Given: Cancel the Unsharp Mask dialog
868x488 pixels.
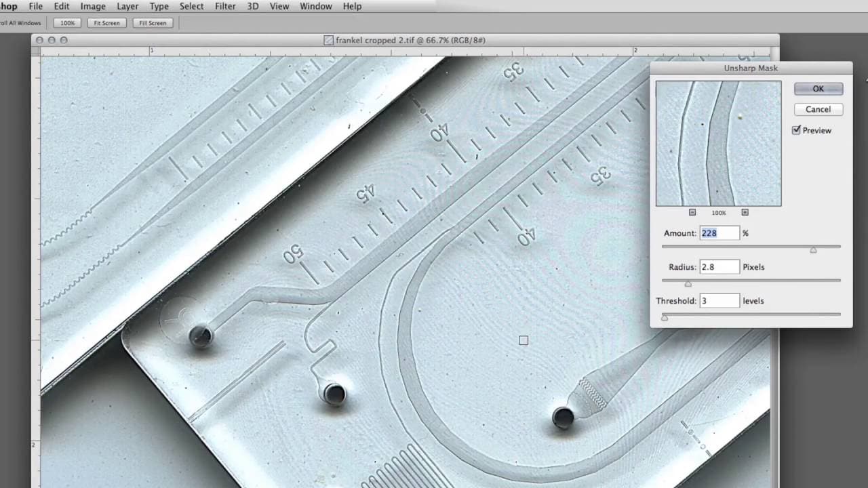Looking at the screenshot, I should (x=818, y=109).
